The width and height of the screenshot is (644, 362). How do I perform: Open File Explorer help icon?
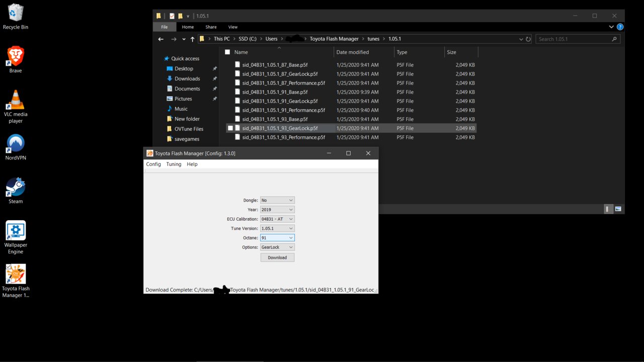pos(620,27)
